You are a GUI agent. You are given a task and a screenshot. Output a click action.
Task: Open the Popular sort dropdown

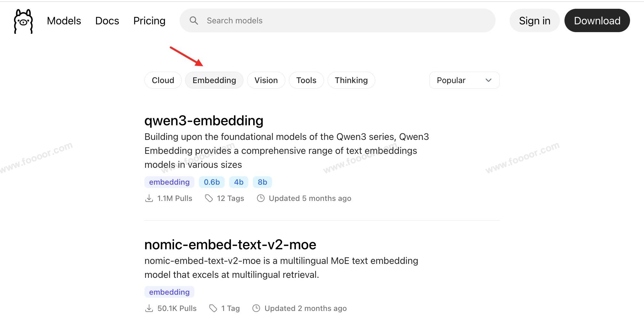[x=464, y=80]
